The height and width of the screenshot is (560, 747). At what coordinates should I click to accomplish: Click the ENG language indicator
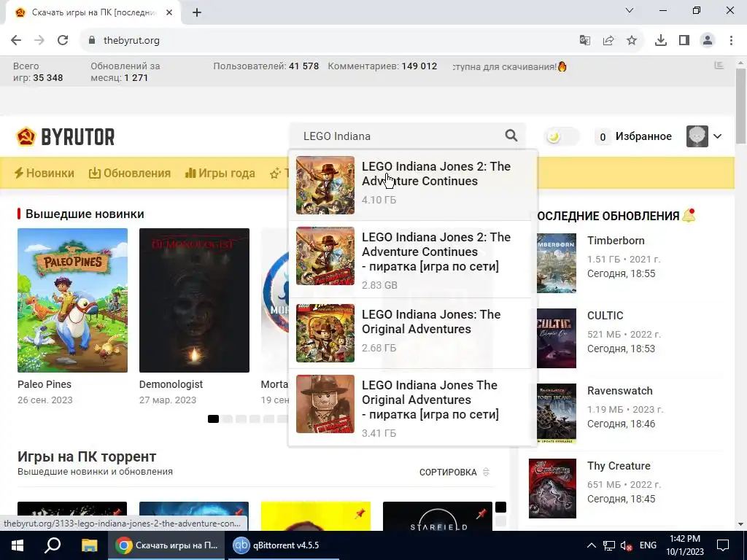(648, 545)
